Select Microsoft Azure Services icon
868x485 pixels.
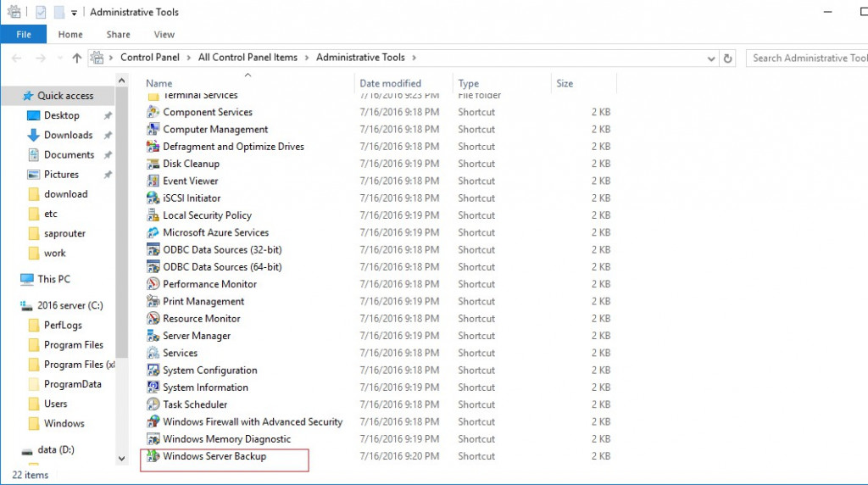tap(153, 232)
